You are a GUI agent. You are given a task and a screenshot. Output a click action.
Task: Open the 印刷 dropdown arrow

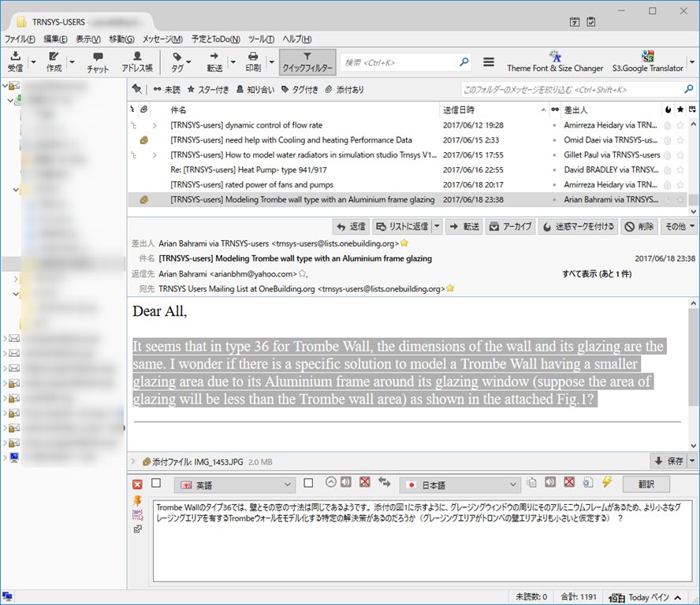(271, 61)
